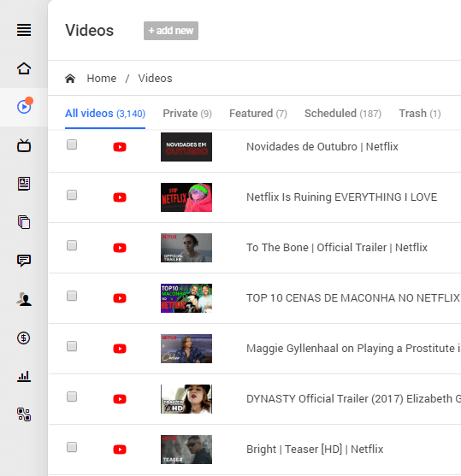Click the + add new button

coord(171,31)
